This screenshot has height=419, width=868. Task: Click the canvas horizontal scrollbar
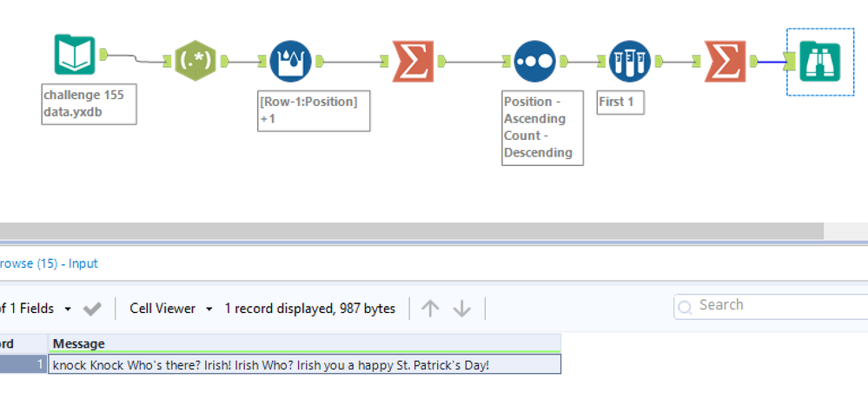[x=408, y=230]
